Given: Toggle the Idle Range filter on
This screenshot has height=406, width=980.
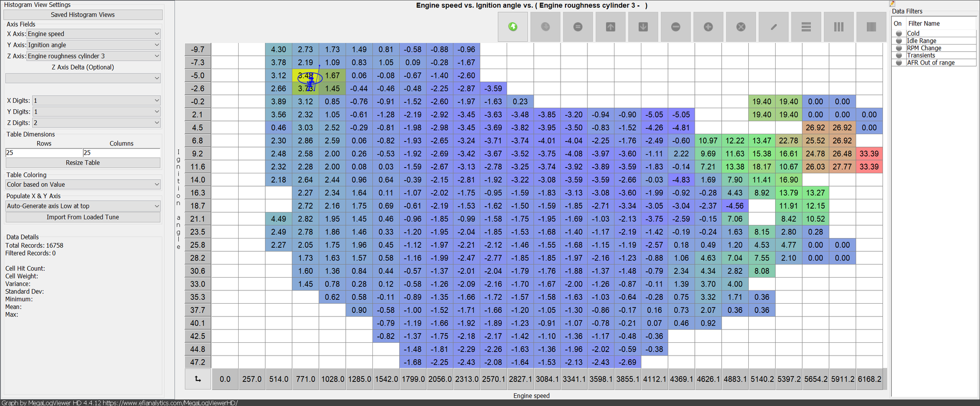Looking at the screenshot, I should click(899, 41).
